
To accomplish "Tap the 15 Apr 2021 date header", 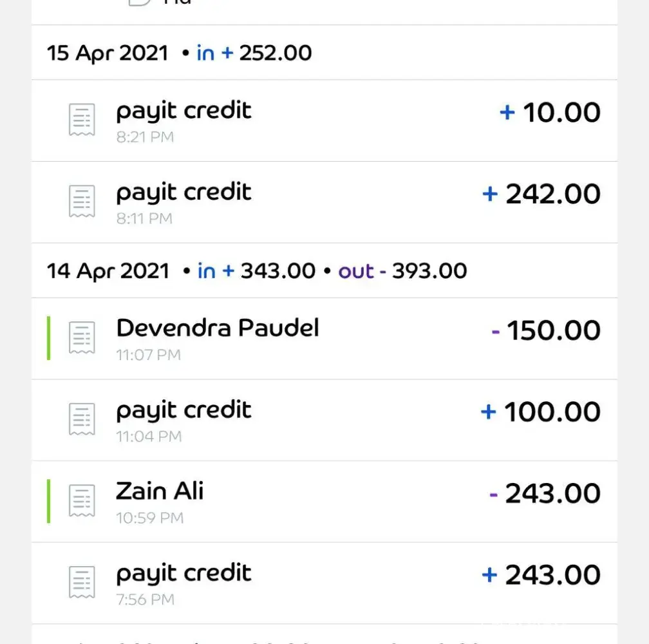I will point(108,53).
